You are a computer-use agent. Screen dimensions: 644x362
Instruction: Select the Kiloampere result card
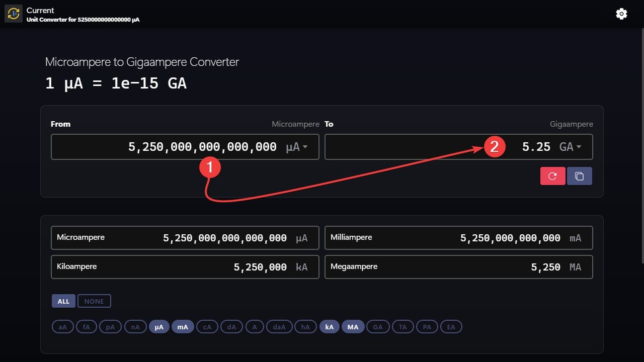(x=185, y=267)
